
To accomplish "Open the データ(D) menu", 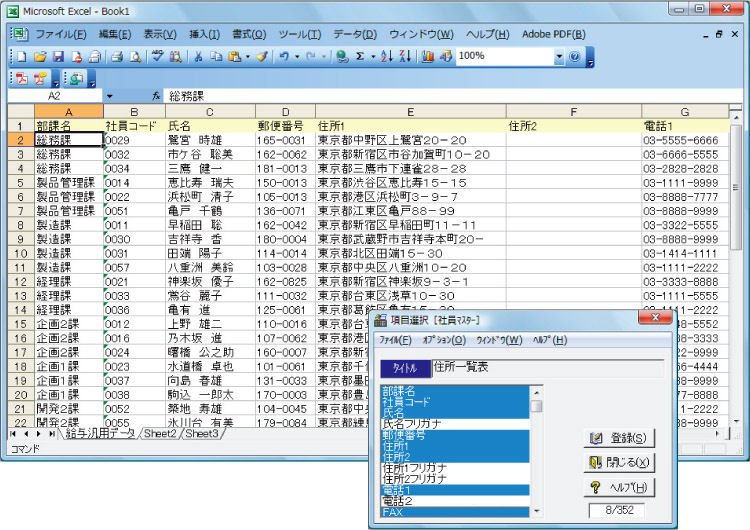I will click(x=355, y=34).
